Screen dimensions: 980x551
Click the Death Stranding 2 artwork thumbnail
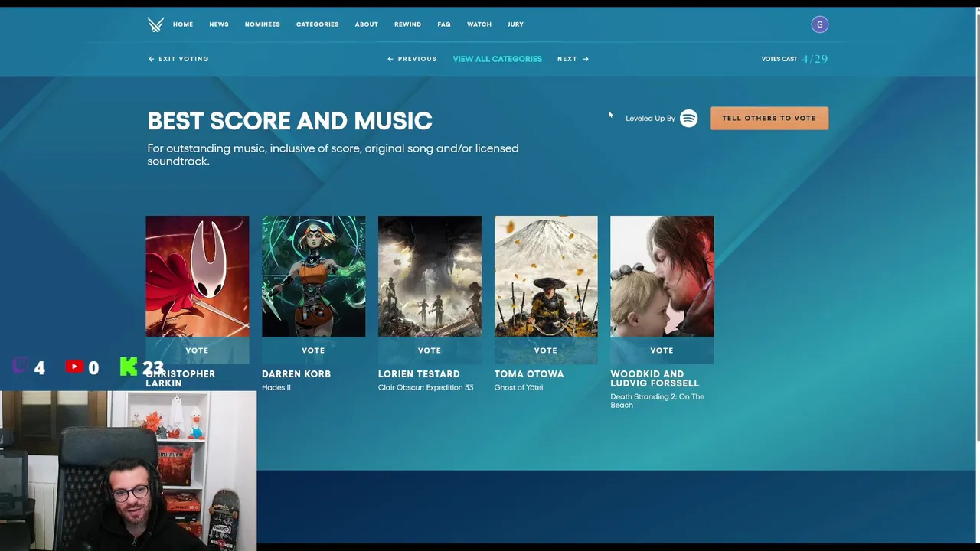point(661,276)
